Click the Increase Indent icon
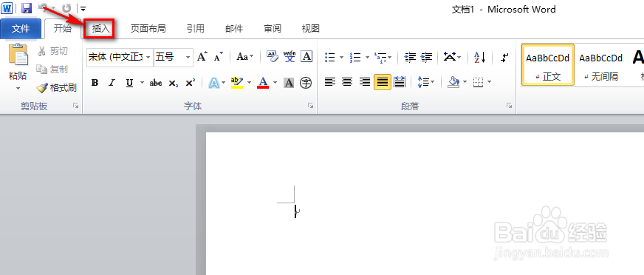This screenshot has width=644, height=275. pyautogui.click(x=427, y=57)
